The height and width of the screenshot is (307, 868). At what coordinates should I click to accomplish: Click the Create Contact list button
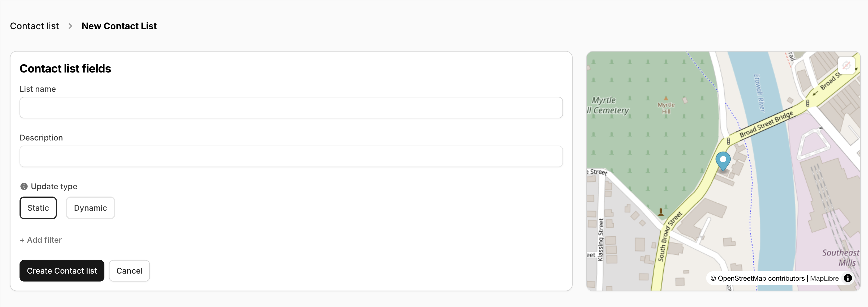tap(62, 270)
